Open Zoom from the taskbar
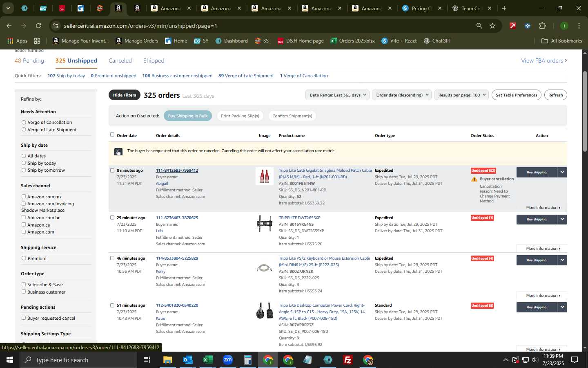 (x=228, y=360)
